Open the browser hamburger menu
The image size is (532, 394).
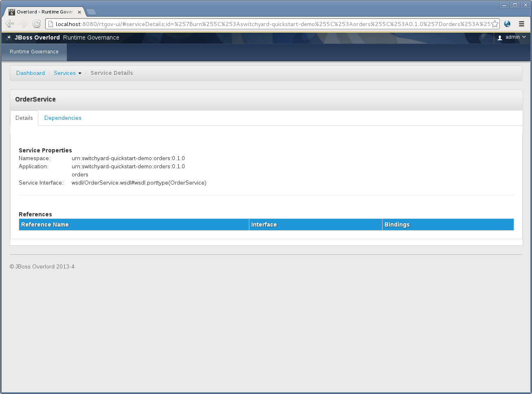521,24
